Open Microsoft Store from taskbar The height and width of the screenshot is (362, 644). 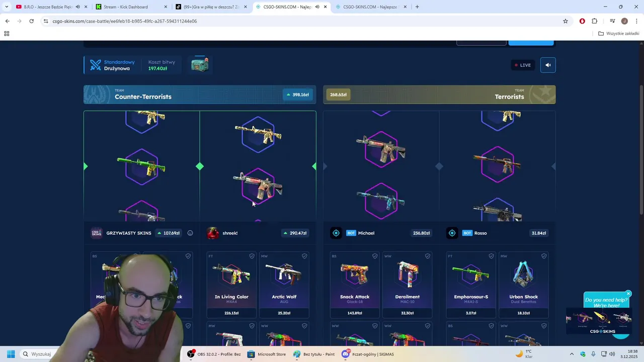click(x=267, y=354)
